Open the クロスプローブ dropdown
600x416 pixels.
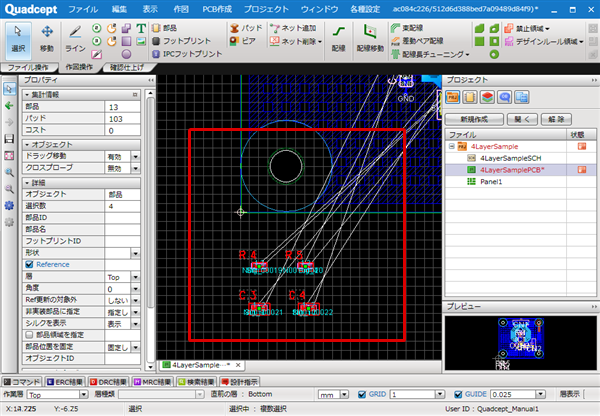pos(135,168)
